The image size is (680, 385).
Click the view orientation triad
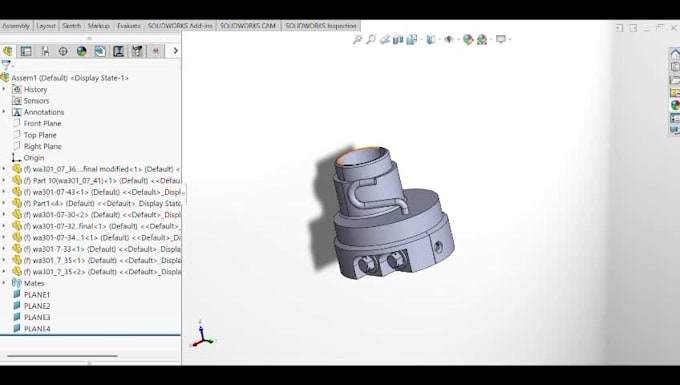click(202, 334)
